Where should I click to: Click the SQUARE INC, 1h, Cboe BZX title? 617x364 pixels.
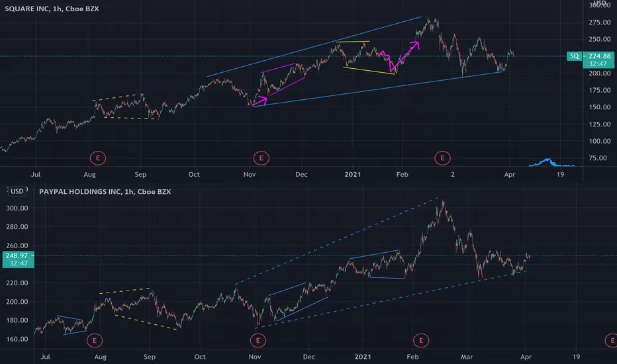point(52,9)
